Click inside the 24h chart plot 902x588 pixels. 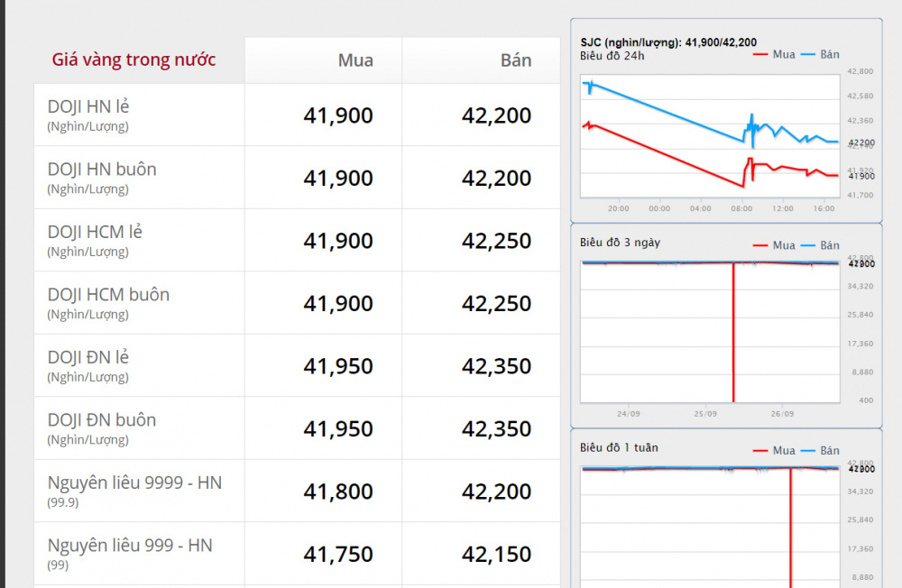tap(710, 136)
